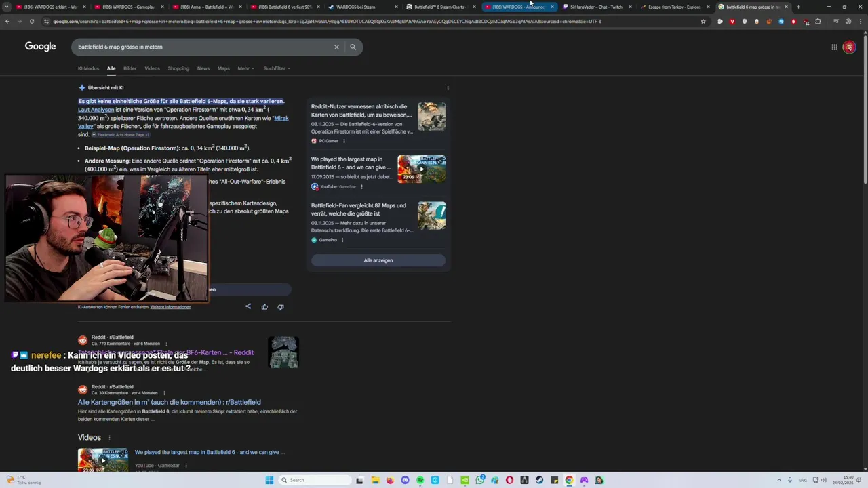Image resolution: width=868 pixels, height=488 pixels.
Task: Open the GamePro article thumbnail
Action: (x=431, y=216)
